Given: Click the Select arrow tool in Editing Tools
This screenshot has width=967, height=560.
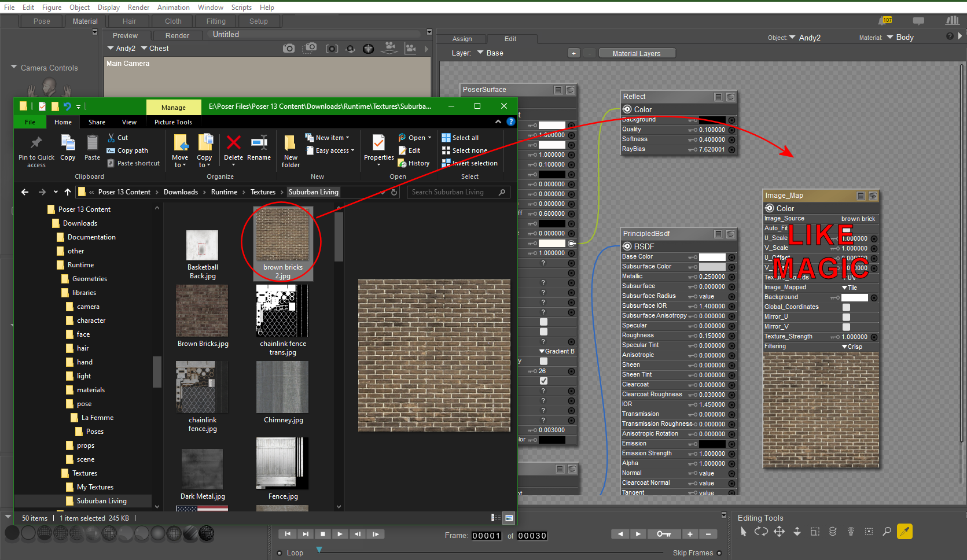Looking at the screenshot, I should pyautogui.click(x=744, y=531).
